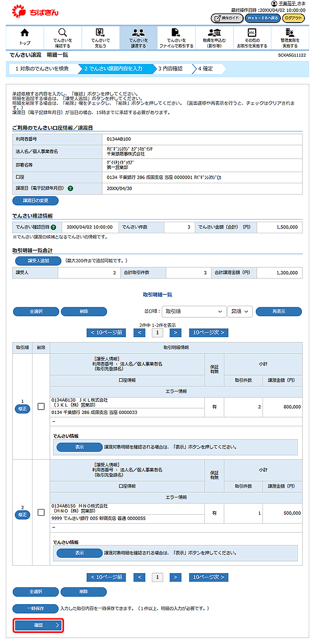Check delete box for MNO株式会社 row
Image resolution: width=315 pixels, height=644 pixels.
pyautogui.click(x=41, y=512)
